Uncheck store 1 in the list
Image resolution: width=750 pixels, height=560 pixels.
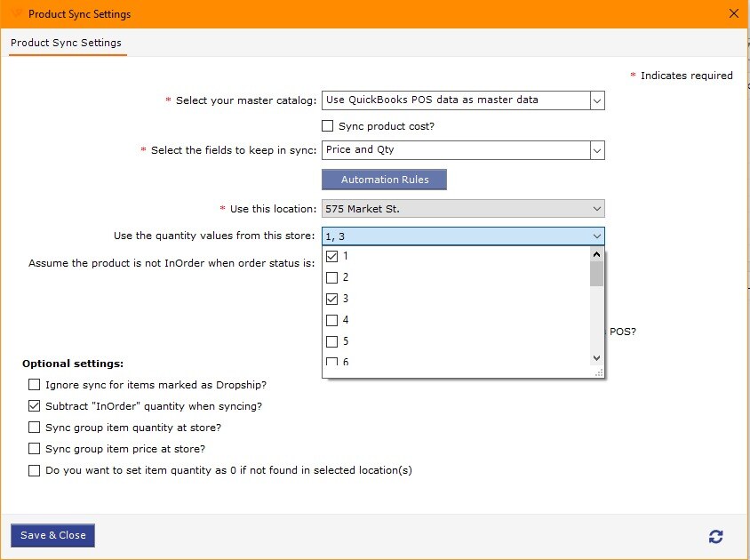(331, 256)
